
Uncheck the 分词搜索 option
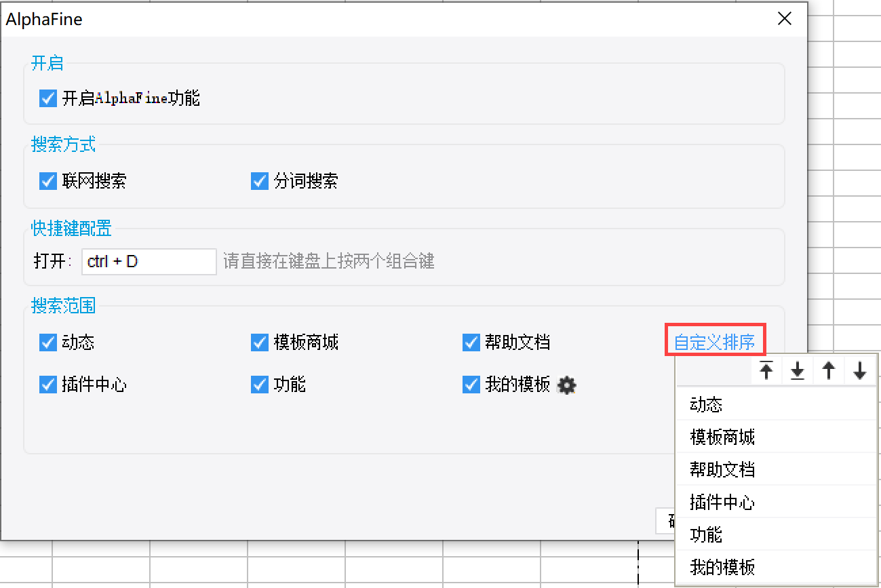tap(260, 181)
